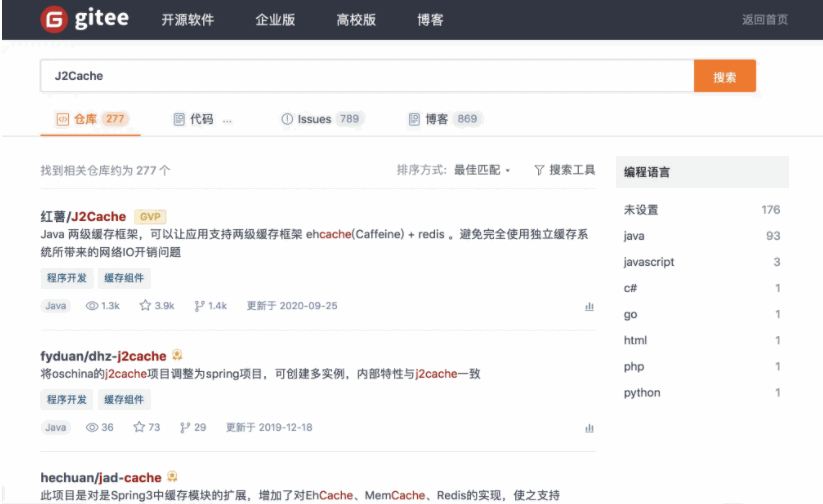Select the 仓库 277 tab
Image resolution: width=823 pixels, height=504 pixels.
click(90, 119)
